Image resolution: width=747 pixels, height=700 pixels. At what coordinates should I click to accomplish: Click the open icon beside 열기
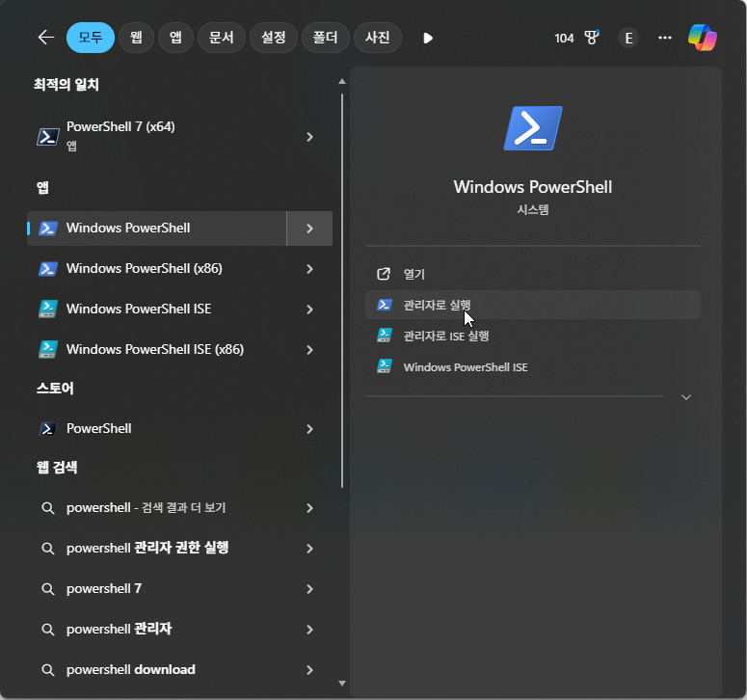(x=384, y=274)
